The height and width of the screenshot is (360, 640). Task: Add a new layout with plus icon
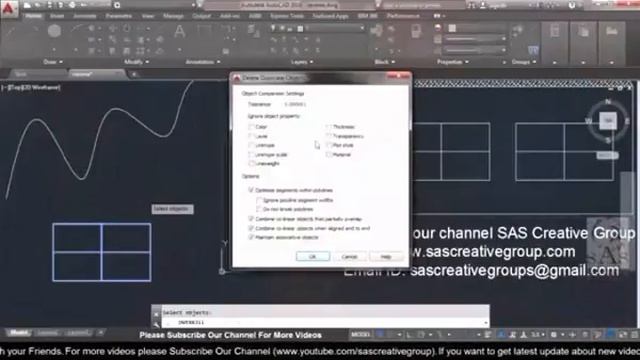tap(101, 333)
